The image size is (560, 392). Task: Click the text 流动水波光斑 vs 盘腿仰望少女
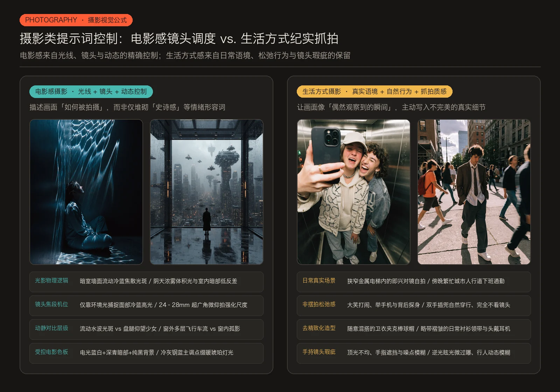(x=118, y=329)
